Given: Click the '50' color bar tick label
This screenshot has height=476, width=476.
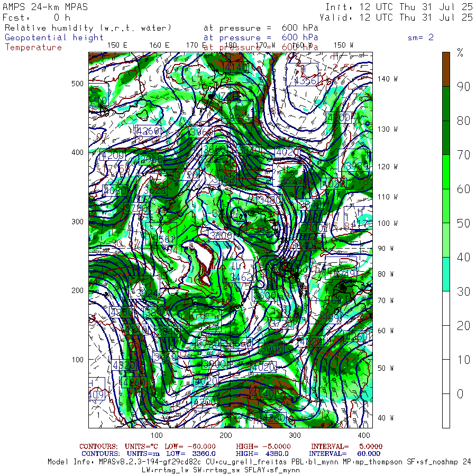Looking at the screenshot, I should pos(463,223).
